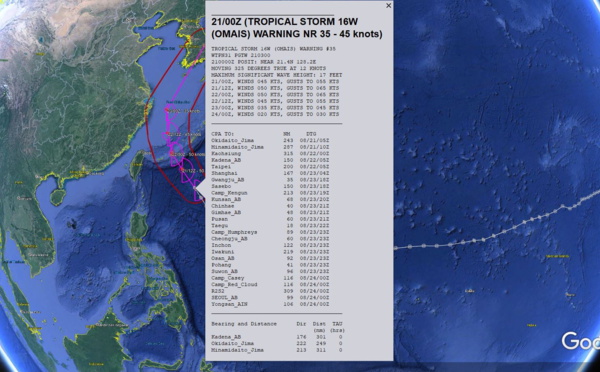Click the warning title heading in the balloon
600x372 pixels.
[297, 28]
